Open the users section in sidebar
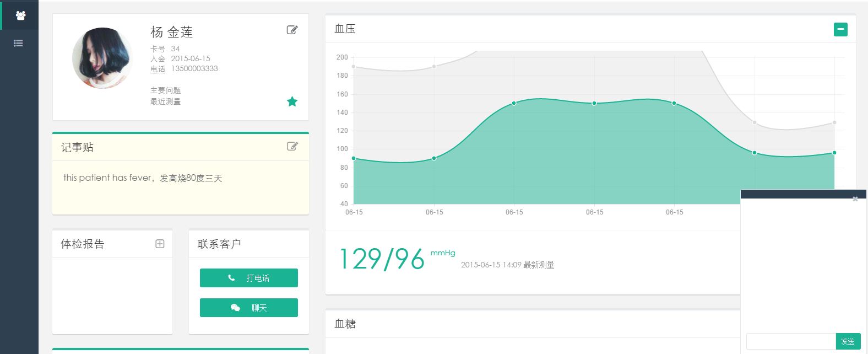This screenshot has width=868, height=354. click(20, 15)
